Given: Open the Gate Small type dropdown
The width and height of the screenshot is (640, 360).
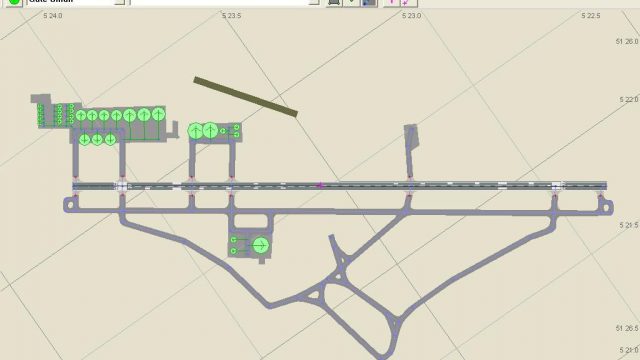Looking at the screenshot, I should coord(119,2).
